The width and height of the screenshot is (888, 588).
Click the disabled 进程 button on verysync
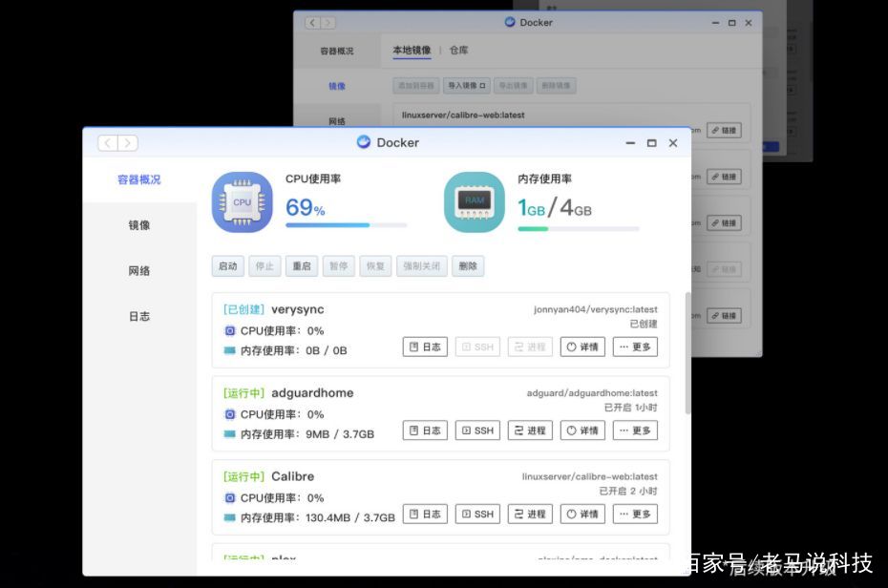pos(530,346)
